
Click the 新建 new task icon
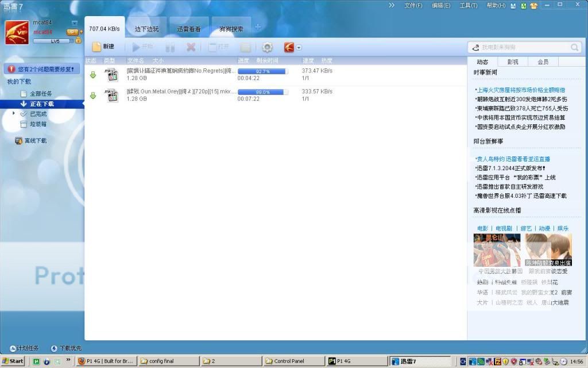[x=96, y=47]
